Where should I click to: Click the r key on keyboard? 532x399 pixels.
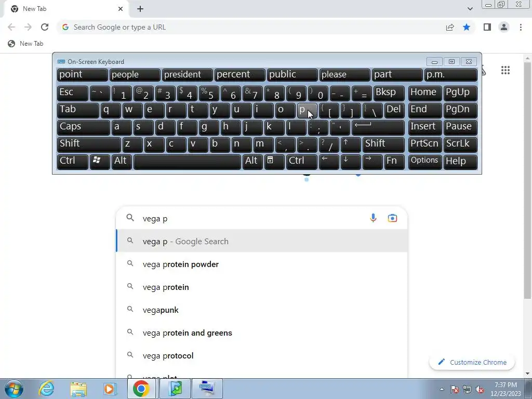[176, 110]
